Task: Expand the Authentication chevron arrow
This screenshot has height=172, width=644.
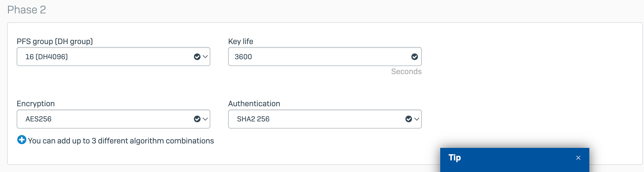Action: coord(417,119)
